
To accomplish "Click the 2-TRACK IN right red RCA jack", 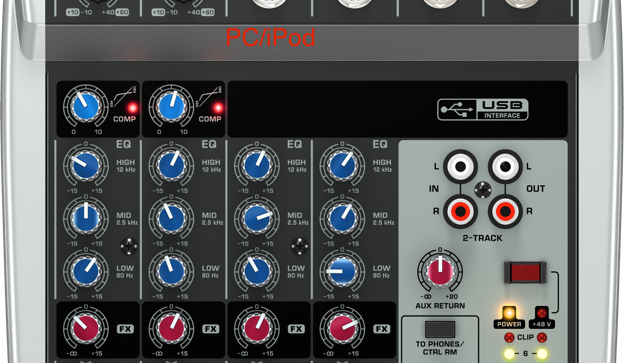I will (460, 211).
